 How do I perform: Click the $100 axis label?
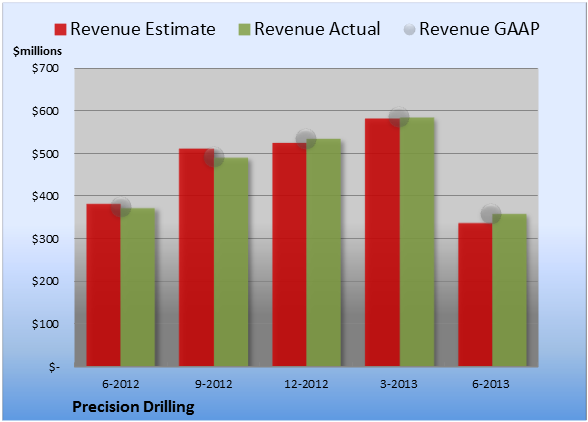pos(45,324)
